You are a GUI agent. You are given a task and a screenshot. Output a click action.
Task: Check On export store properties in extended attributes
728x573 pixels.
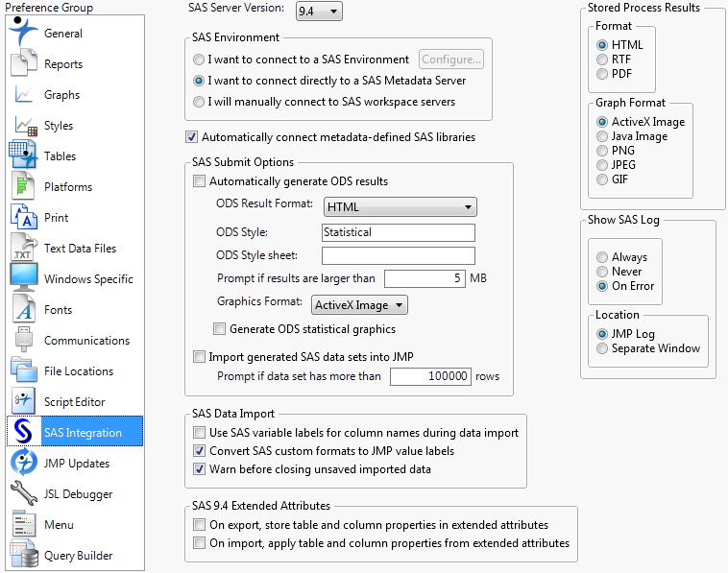(199, 525)
